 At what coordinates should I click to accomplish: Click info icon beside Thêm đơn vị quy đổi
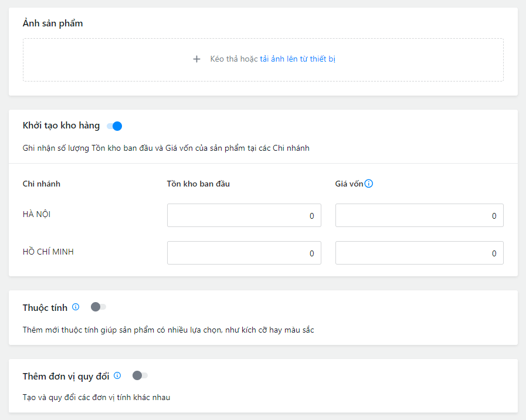[x=117, y=375]
